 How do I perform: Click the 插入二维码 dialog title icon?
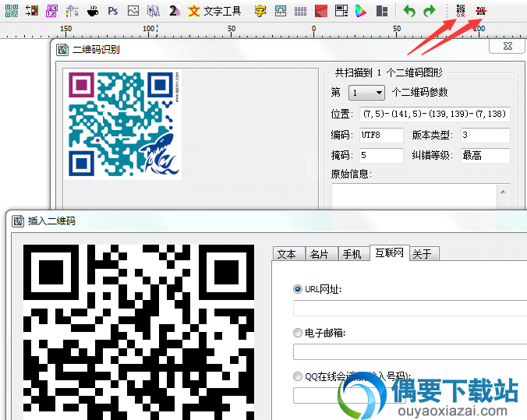pos(18,221)
